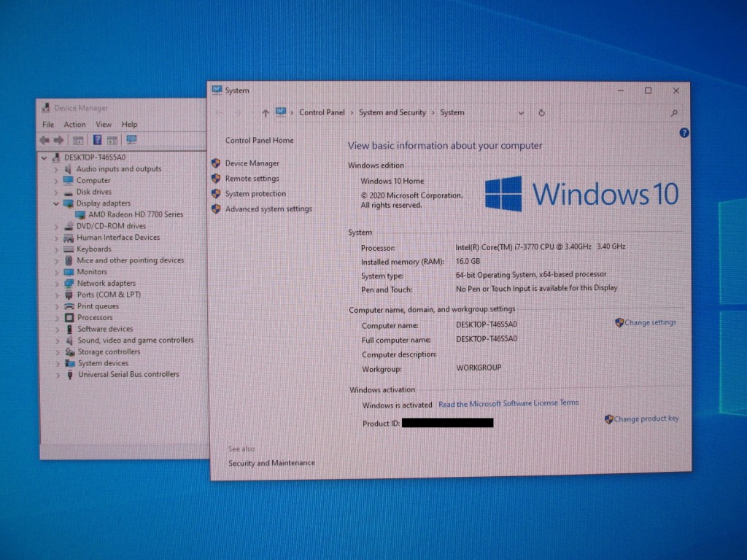Click 'Windows is activated' status text
The height and width of the screenshot is (560, 747).
click(397, 405)
